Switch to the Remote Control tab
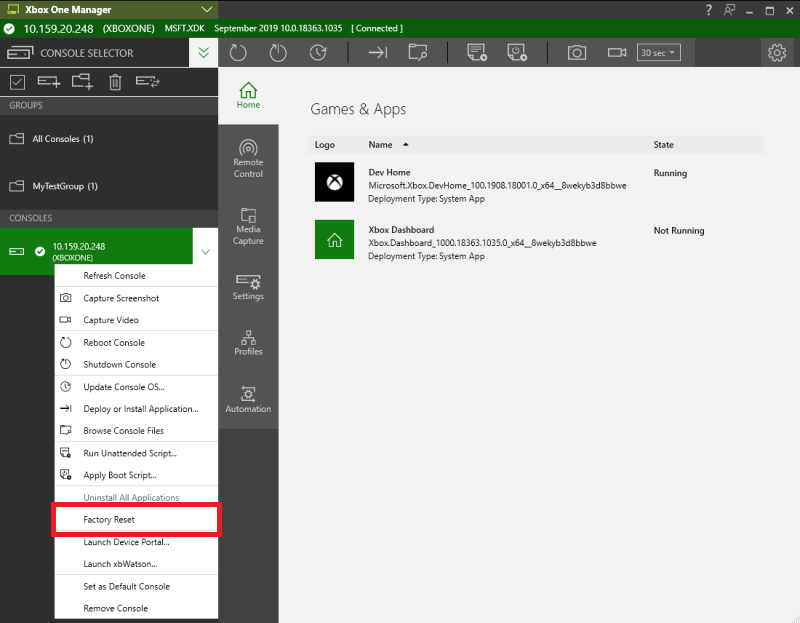This screenshot has width=800, height=623. coord(248,159)
